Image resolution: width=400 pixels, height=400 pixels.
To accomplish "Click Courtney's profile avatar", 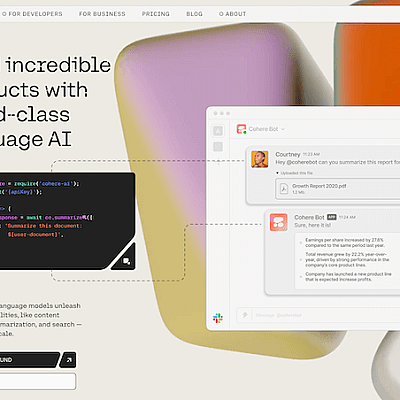I will pyautogui.click(x=260, y=159).
